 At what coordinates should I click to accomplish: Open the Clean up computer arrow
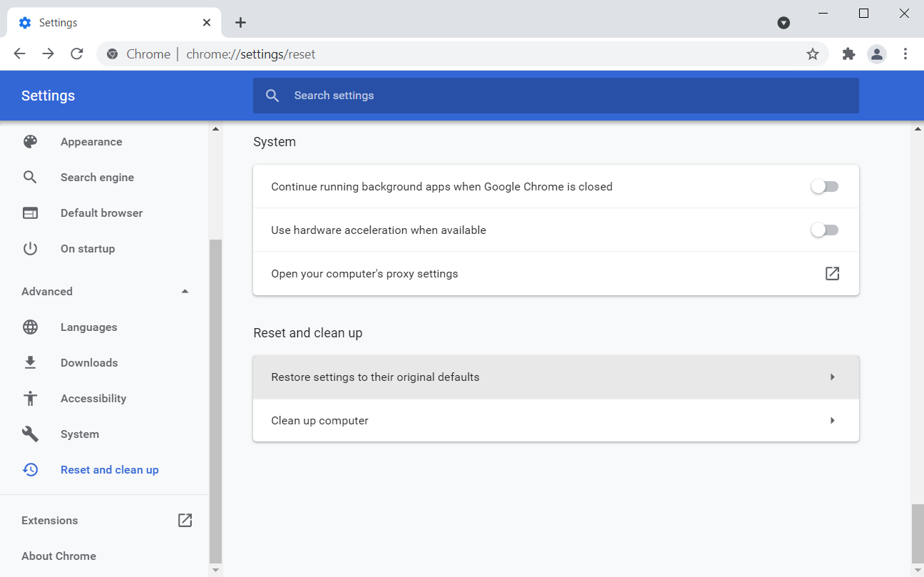832,421
